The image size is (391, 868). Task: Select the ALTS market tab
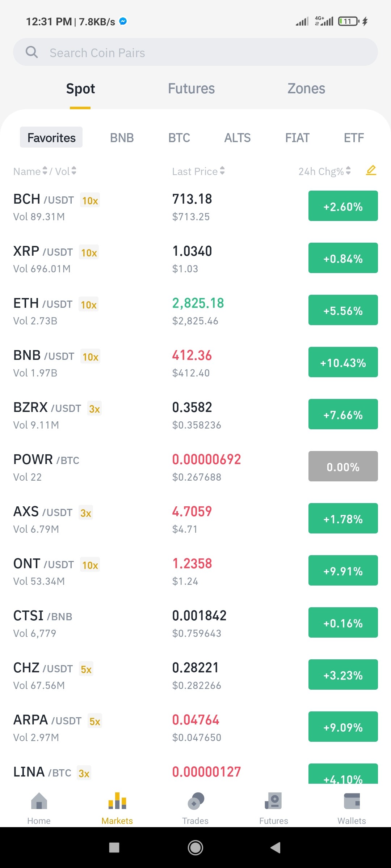(237, 138)
